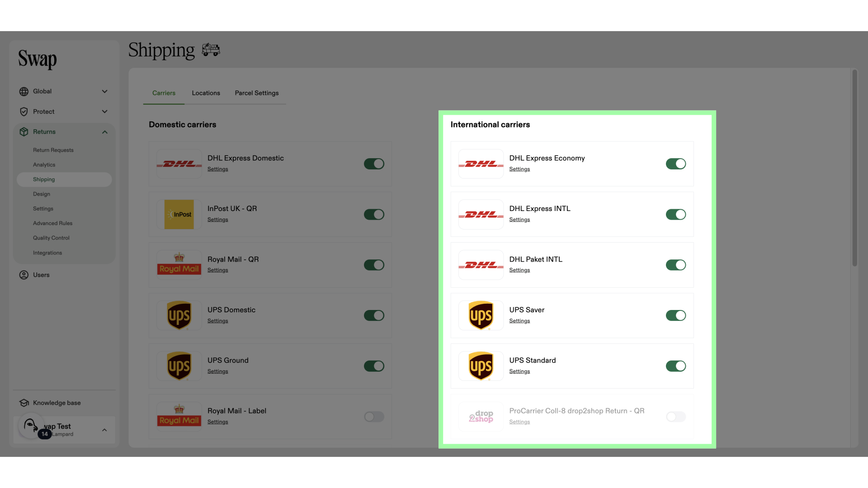Click the UPS Domestic logo

[x=179, y=315]
